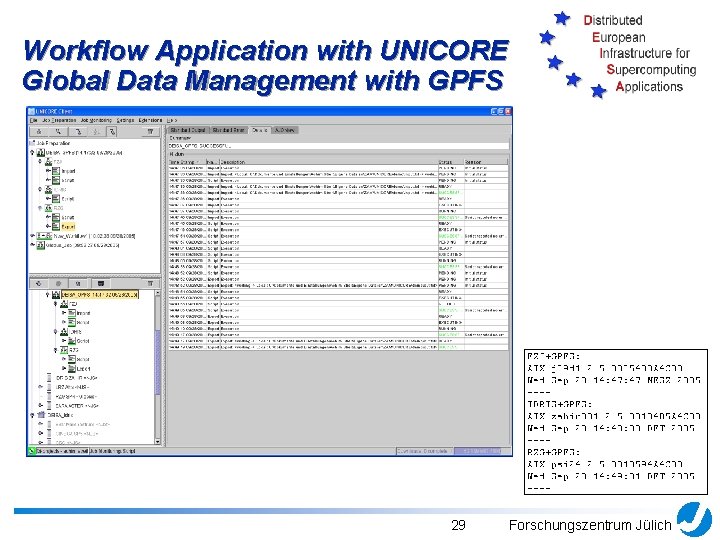Viewport: 720px width, 540px height.
Task: Click the FZJ site icon in preparation tree
Action: coord(49,162)
